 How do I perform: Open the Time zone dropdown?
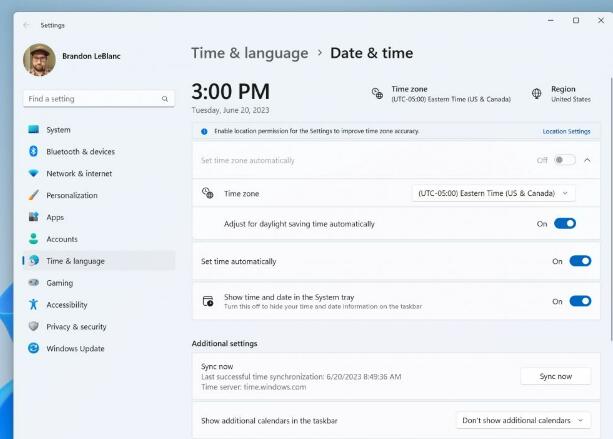(494, 193)
